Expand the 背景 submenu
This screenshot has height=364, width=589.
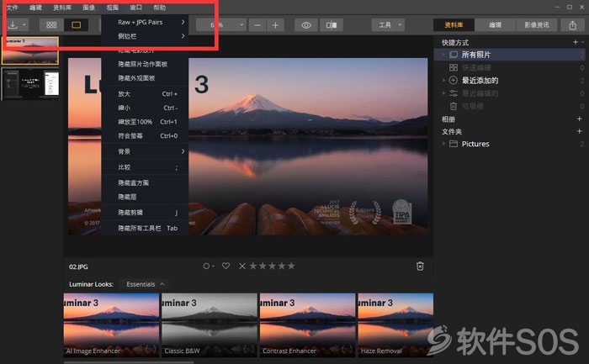tap(145, 151)
